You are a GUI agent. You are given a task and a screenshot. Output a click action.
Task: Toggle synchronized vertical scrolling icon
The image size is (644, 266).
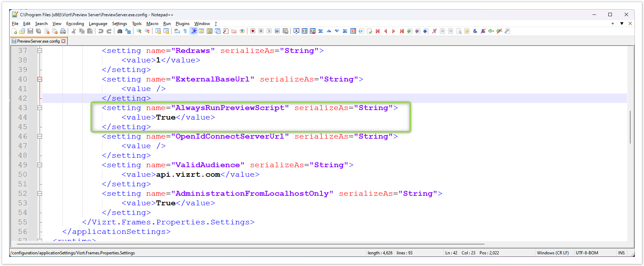pyautogui.click(x=158, y=31)
